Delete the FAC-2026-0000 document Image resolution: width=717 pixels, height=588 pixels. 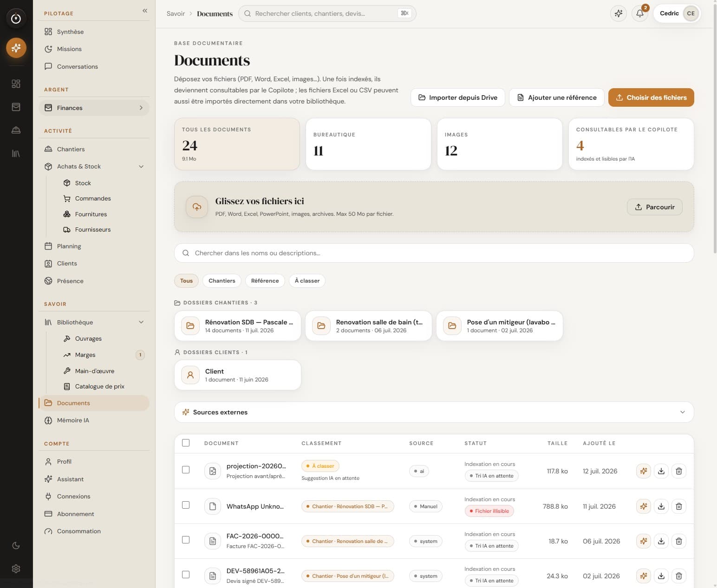click(679, 541)
